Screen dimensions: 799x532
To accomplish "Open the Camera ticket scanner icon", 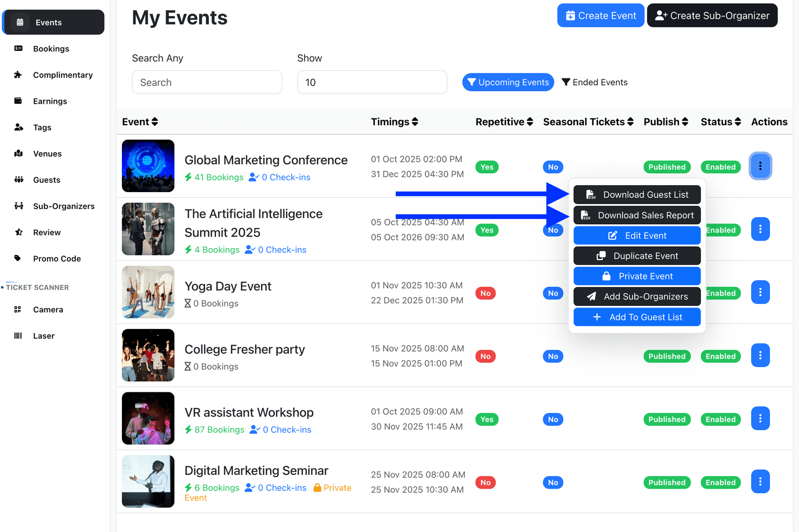I will (18, 309).
